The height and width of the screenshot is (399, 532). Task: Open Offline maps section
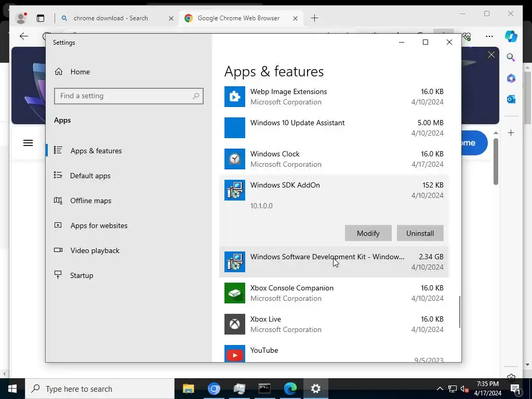pyautogui.click(x=90, y=201)
